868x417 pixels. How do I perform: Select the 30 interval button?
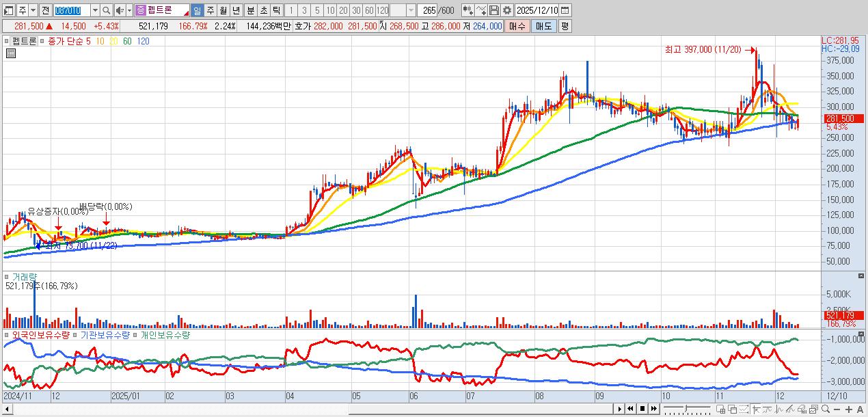pos(356,10)
